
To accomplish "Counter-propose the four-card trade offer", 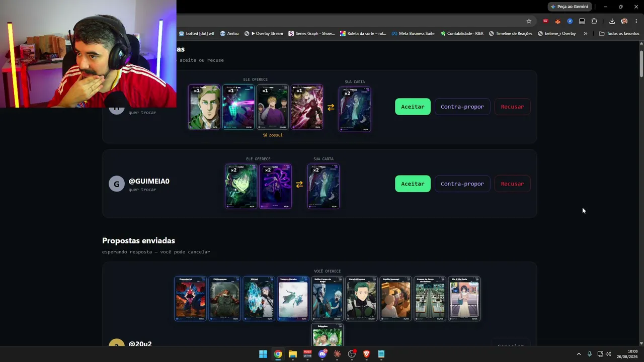I will click(462, 107).
